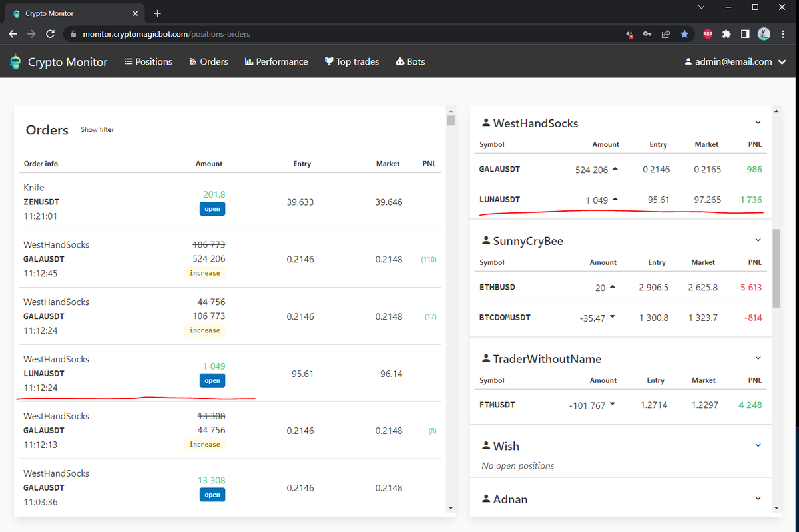This screenshot has height=532, width=799.
Task: Click the ZENUSDT amount 201.8
Action: click(214, 194)
